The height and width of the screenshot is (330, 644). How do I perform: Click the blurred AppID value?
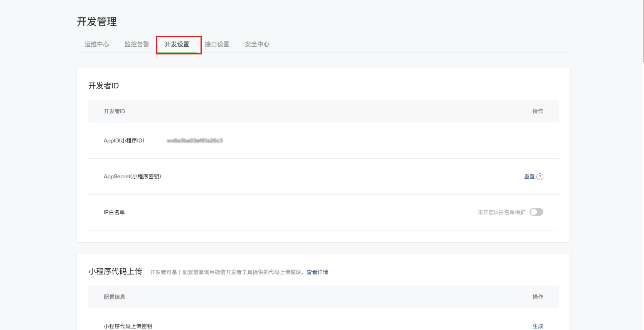tap(195, 140)
